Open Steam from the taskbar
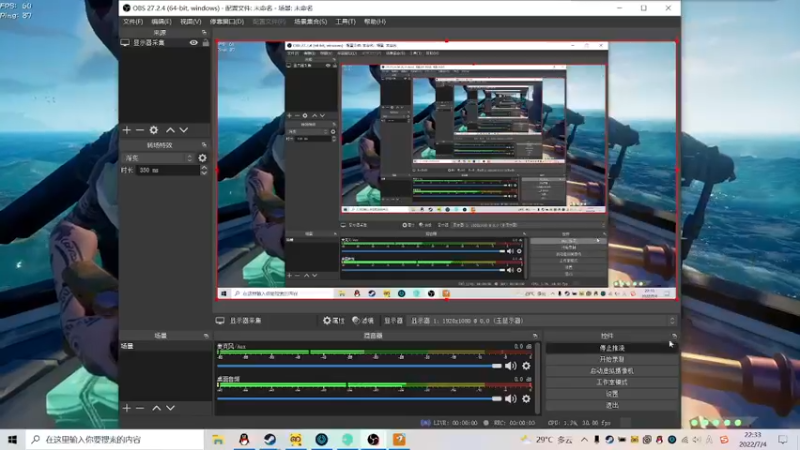Image resolution: width=800 pixels, height=450 pixels. click(270, 439)
